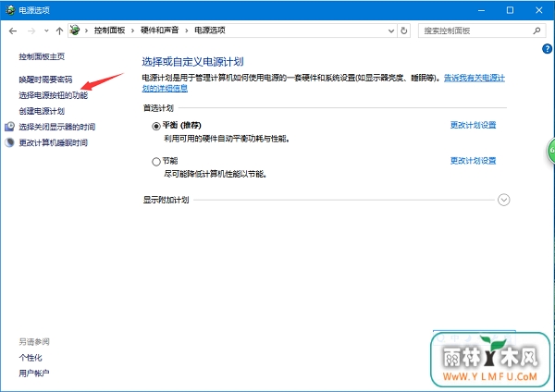
Task: Open 唤醒时需要密码 link
Action: point(45,80)
